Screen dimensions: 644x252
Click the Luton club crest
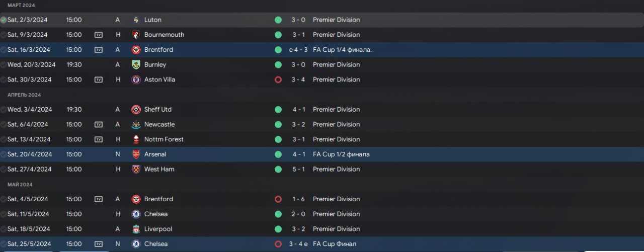[x=136, y=20]
